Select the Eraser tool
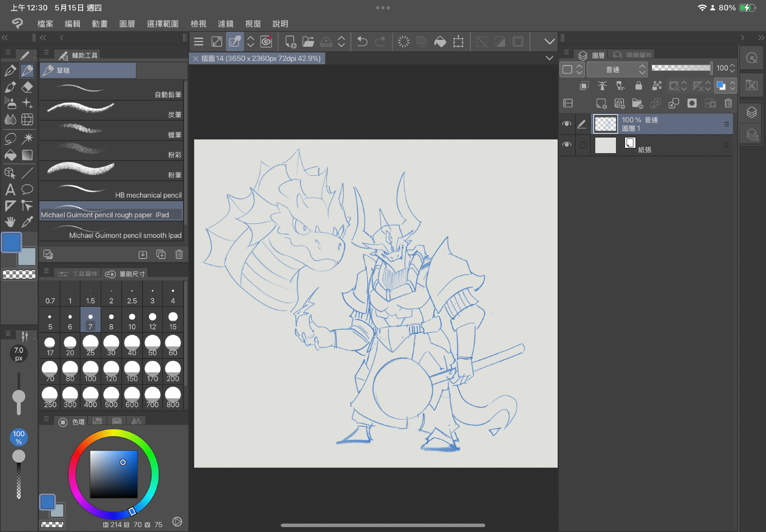This screenshot has width=766, height=532. [27, 87]
